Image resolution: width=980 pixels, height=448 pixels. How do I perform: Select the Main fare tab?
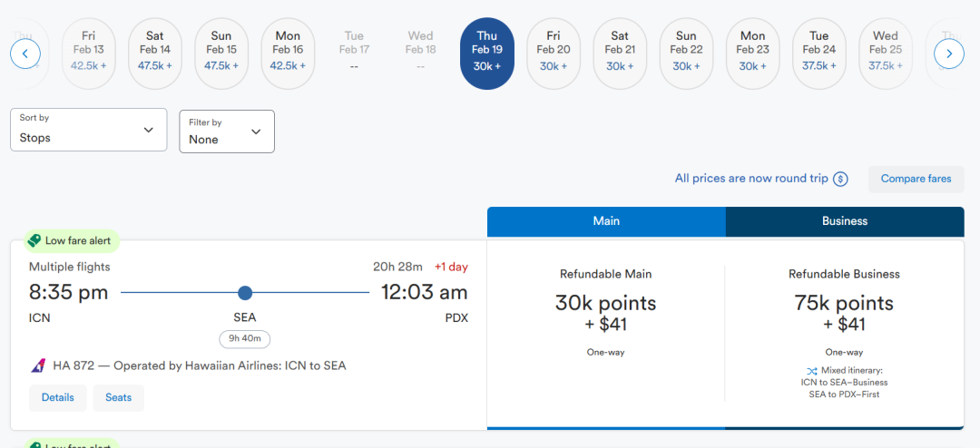(x=606, y=221)
